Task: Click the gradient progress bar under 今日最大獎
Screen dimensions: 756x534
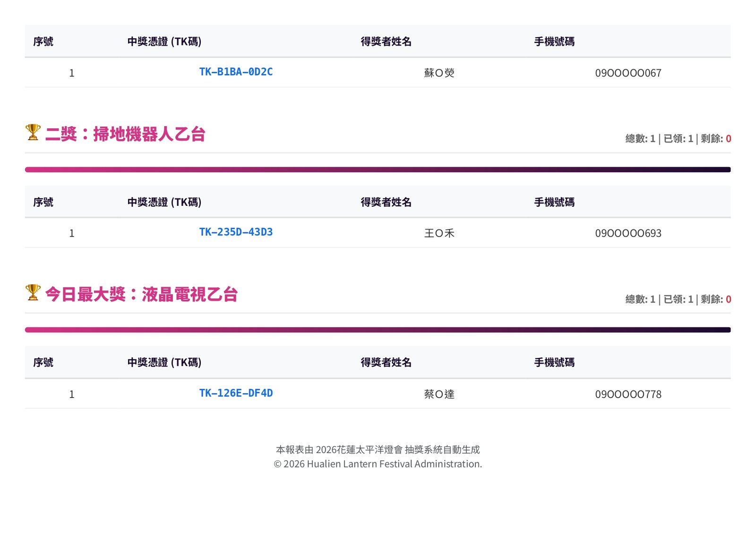Action: pyautogui.click(x=378, y=330)
